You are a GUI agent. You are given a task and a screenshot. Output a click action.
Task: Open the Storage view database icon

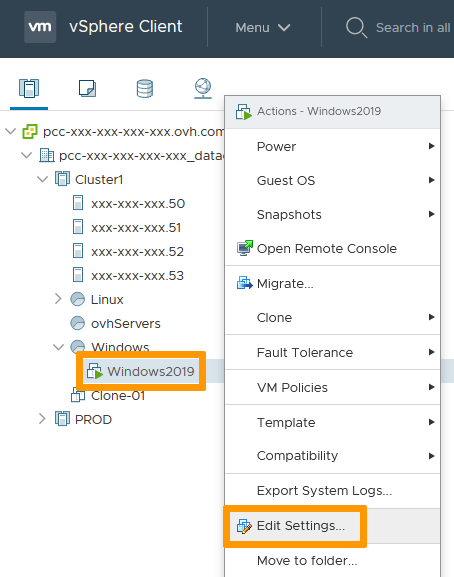[x=145, y=88]
